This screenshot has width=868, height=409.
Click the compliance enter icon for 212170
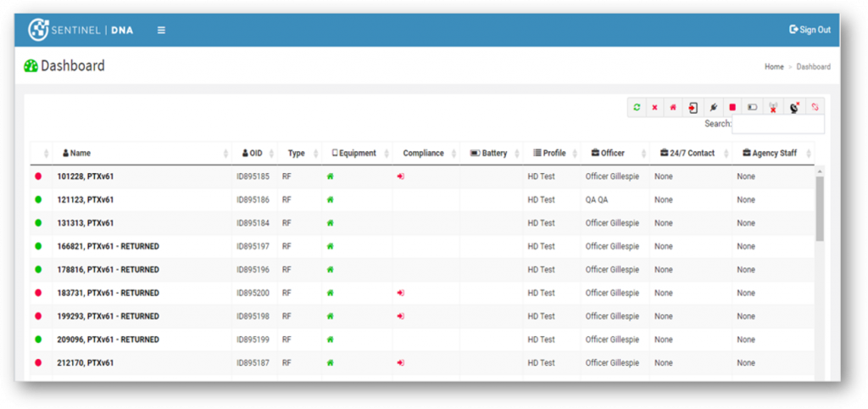401,362
